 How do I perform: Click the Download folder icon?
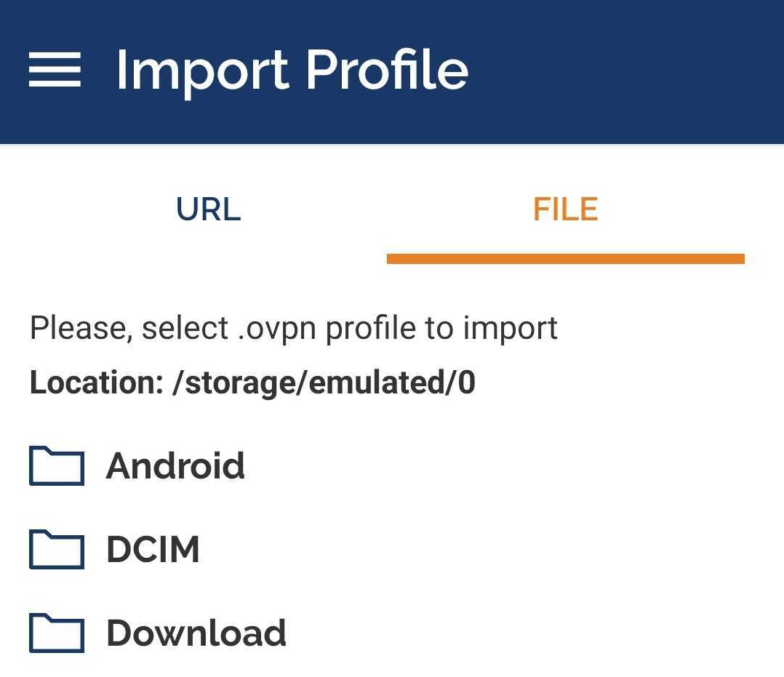pos(57,633)
